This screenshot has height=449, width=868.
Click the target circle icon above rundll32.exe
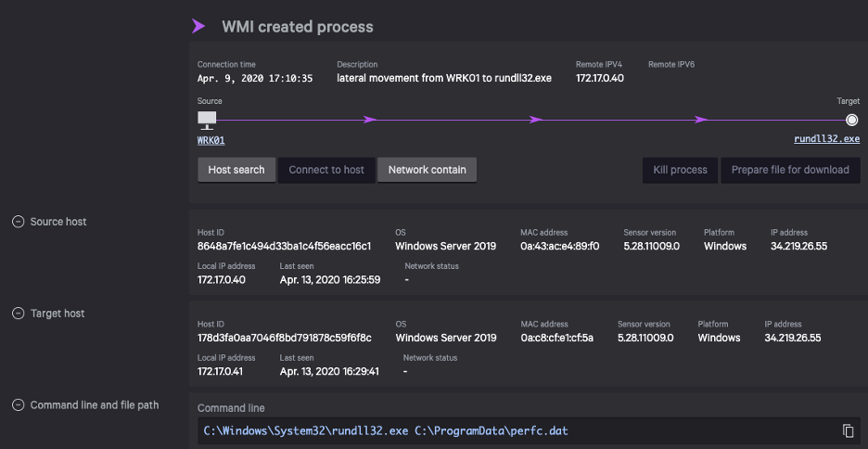pos(851,120)
